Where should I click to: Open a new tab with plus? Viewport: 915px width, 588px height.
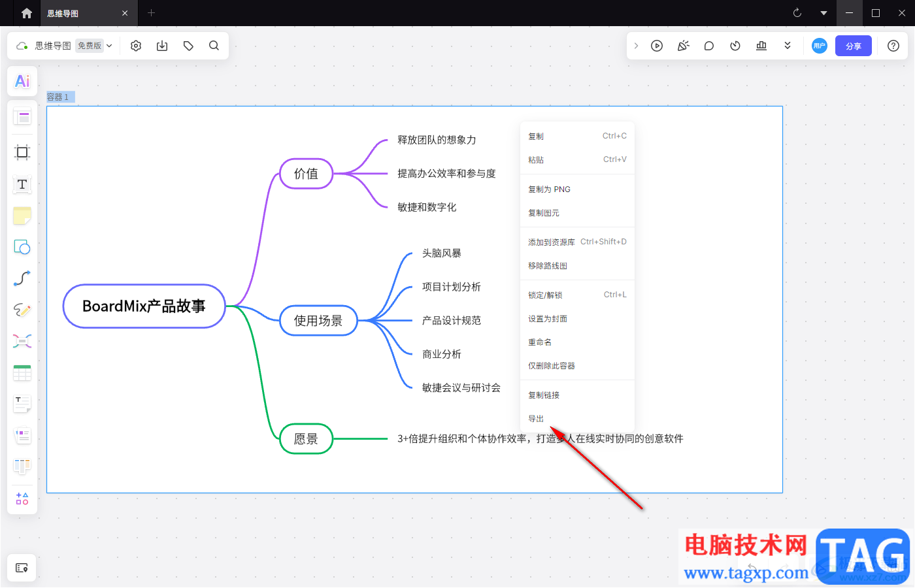[x=151, y=13]
